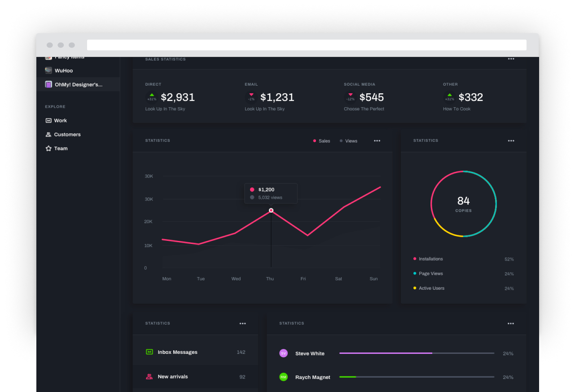The height and width of the screenshot is (392, 575).
Task: Select OhMy! Designer's... in the sidebar
Action: (x=78, y=84)
